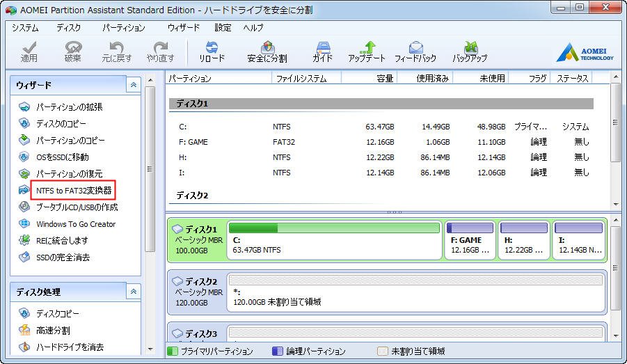Sort by the ファイルシステム column header
The width and height of the screenshot is (627, 364).
[306, 79]
